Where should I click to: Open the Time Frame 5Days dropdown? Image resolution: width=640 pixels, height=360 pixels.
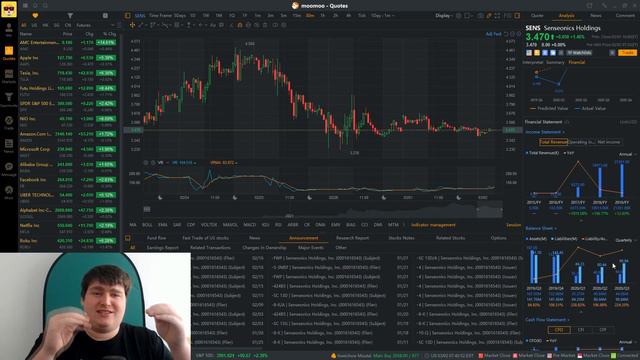click(x=168, y=16)
